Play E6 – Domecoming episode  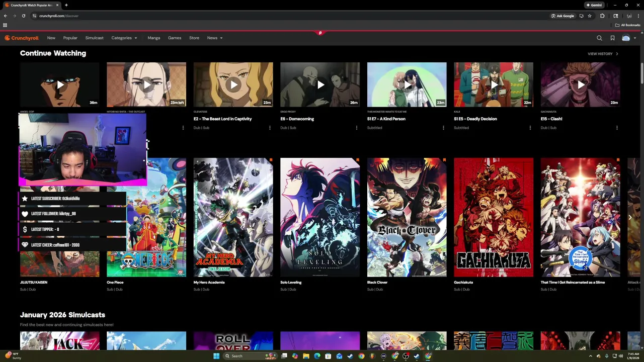(x=320, y=84)
